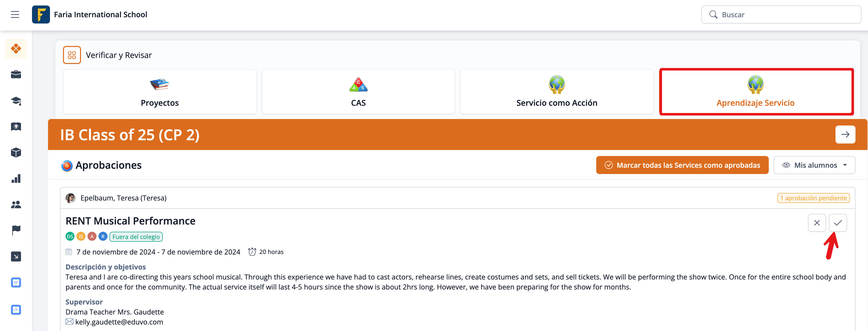Click the DP programme sidebar icon

16,282
